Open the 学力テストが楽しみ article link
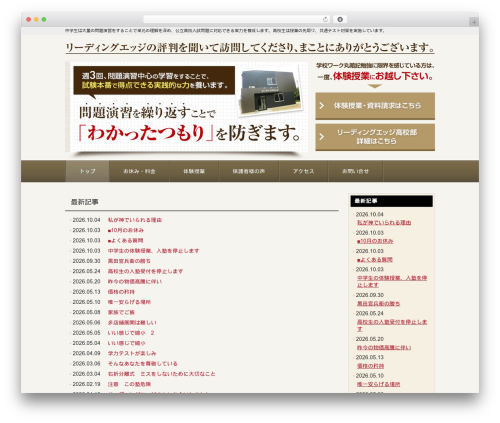 [132, 353]
